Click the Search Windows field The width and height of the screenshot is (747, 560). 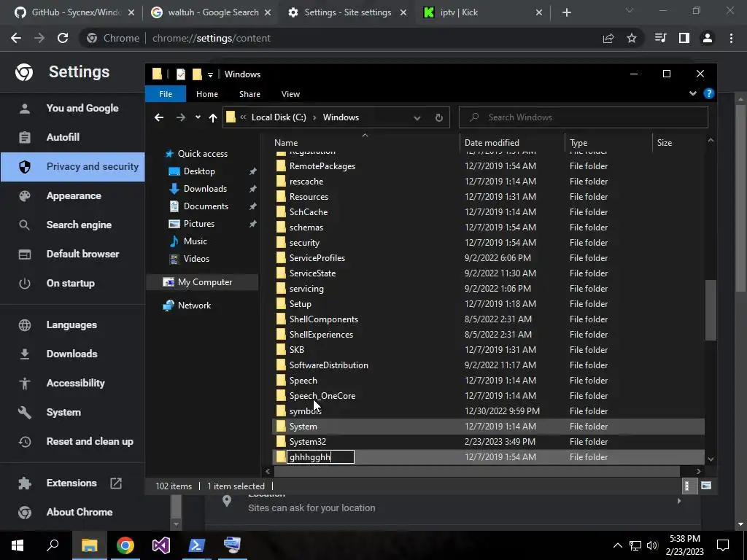coord(583,117)
